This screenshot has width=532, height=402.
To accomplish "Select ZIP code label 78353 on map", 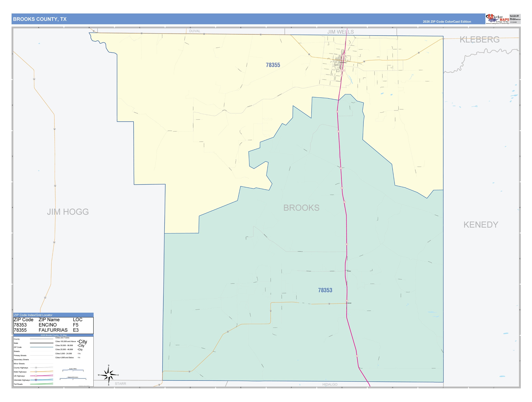I will pyautogui.click(x=325, y=290).
